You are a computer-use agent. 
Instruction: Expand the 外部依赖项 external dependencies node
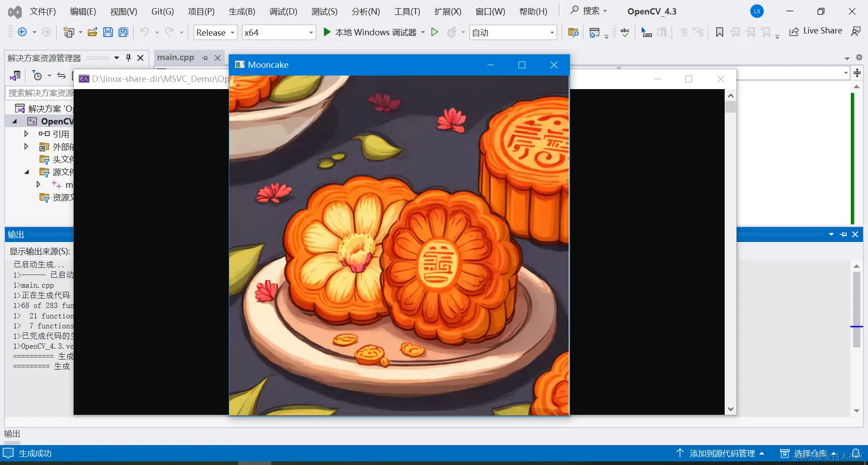(x=26, y=147)
